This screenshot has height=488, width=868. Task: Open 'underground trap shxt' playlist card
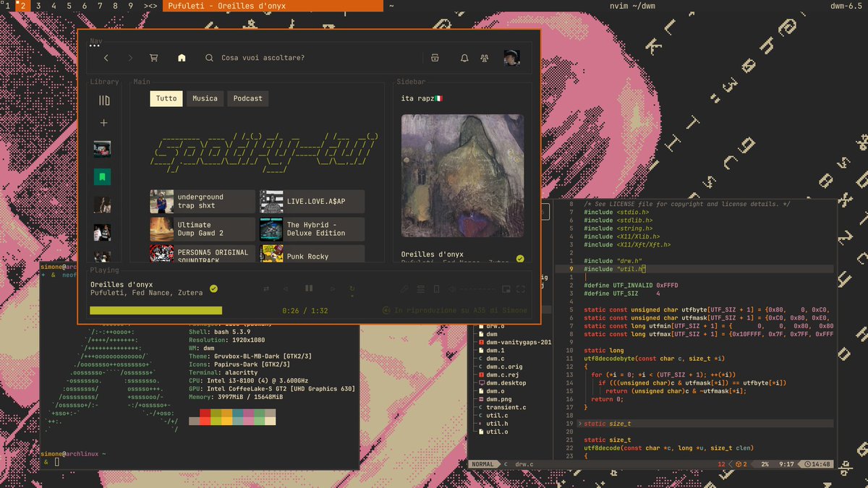tap(203, 201)
